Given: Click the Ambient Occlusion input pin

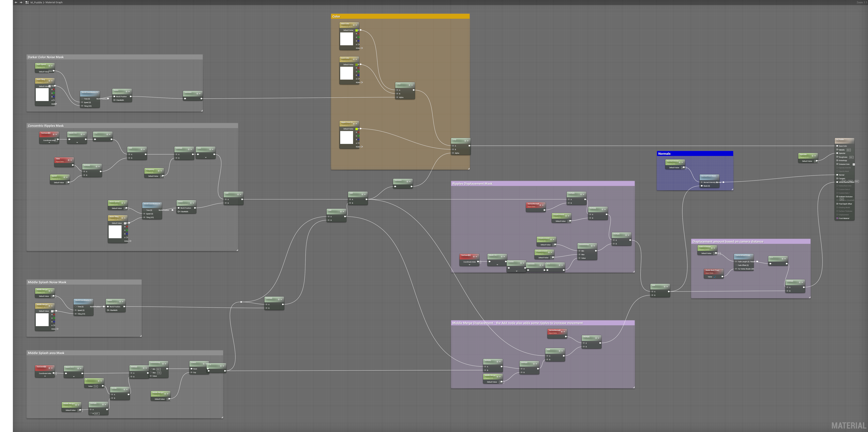Looking at the screenshot, I should [837, 196].
